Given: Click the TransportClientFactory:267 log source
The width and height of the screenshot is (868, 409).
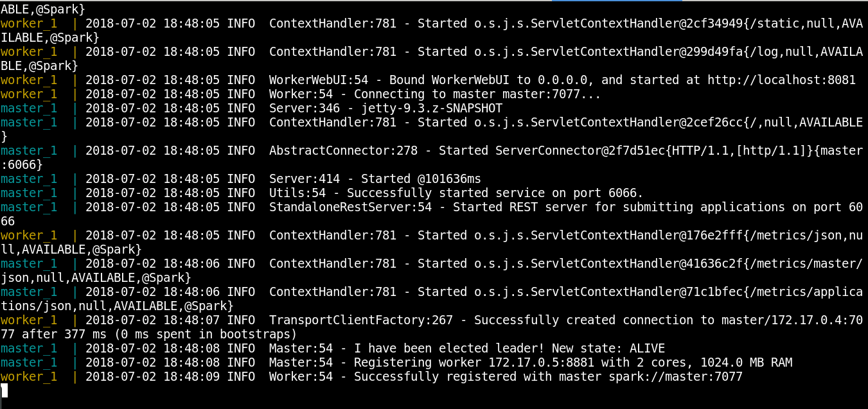Looking at the screenshot, I should click(360, 320).
